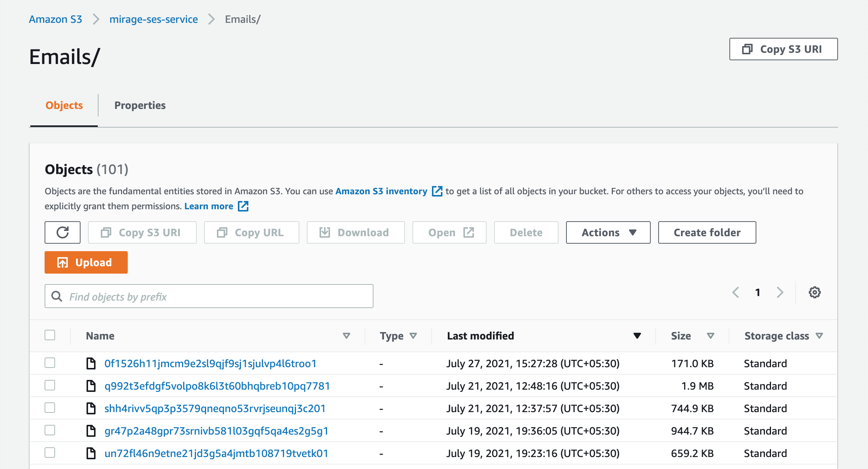
Task: Open object 0f1526h11jmcm9e2sl9qjf9sj1sjulvp4l6troo1
Action: coord(211,363)
